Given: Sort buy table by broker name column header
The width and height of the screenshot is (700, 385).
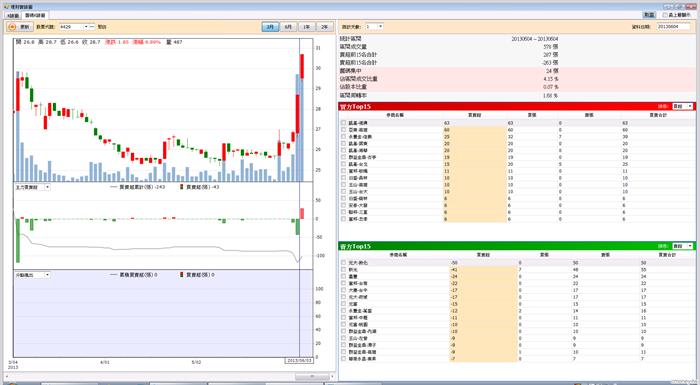Looking at the screenshot, I should click(x=395, y=115).
